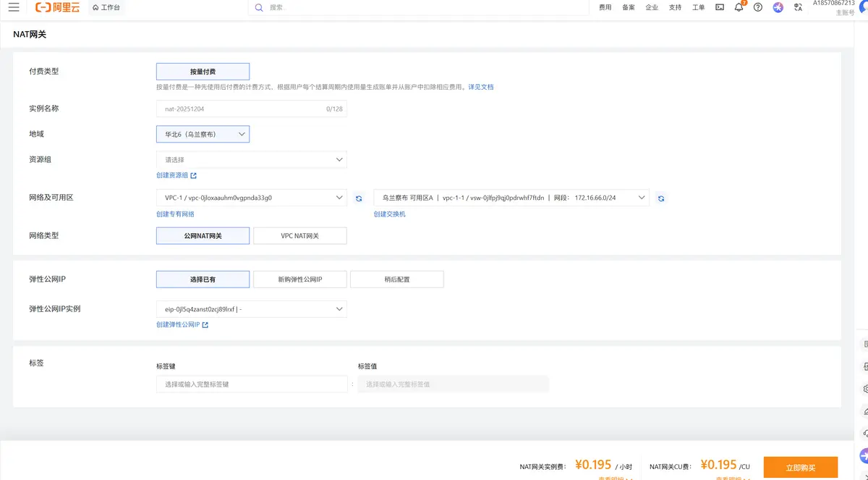Open the Cloud Shell terminal icon
Image resolution: width=868 pixels, height=480 pixels.
tap(720, 7)
